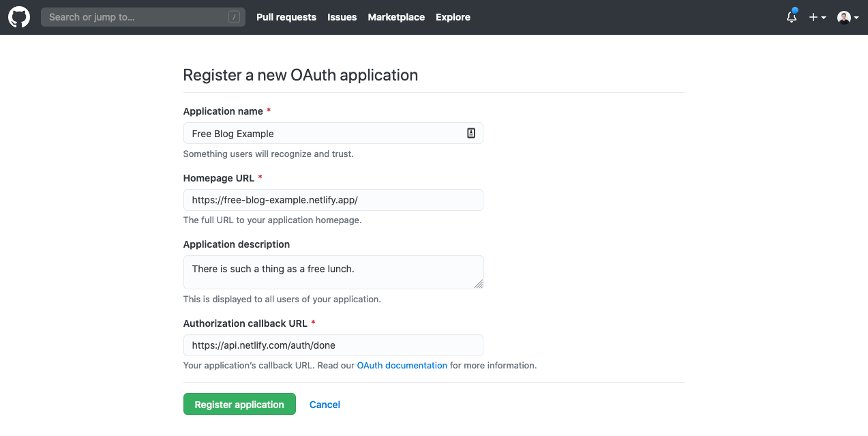Click the Application description text area
This screenshot has height=436, width=868.
[333, 272]
